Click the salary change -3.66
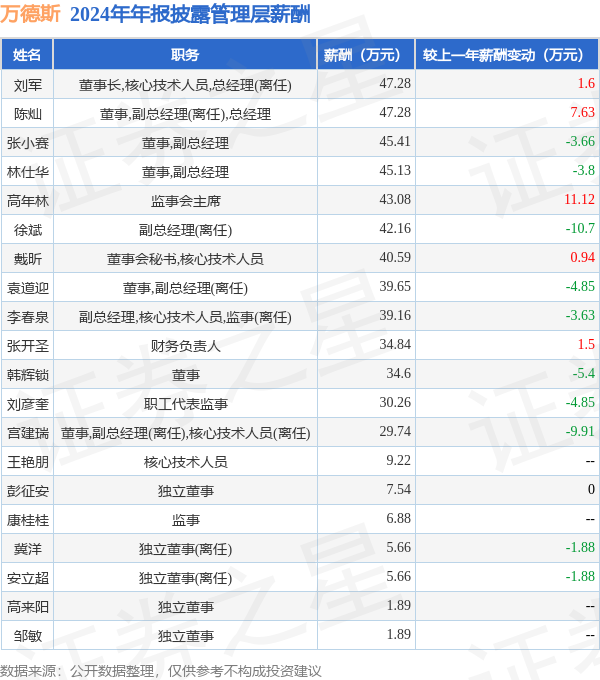 [x=580, y=141]
